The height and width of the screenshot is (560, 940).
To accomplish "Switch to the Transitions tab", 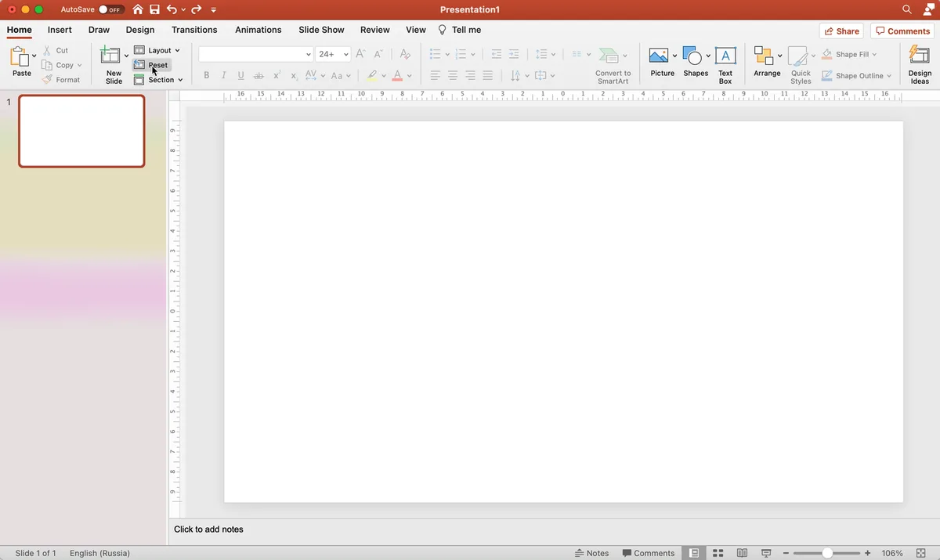I will [x=194, y=30].
